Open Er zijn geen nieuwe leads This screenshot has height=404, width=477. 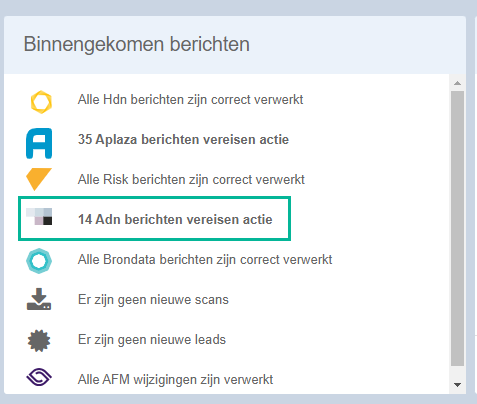[152, 339]
